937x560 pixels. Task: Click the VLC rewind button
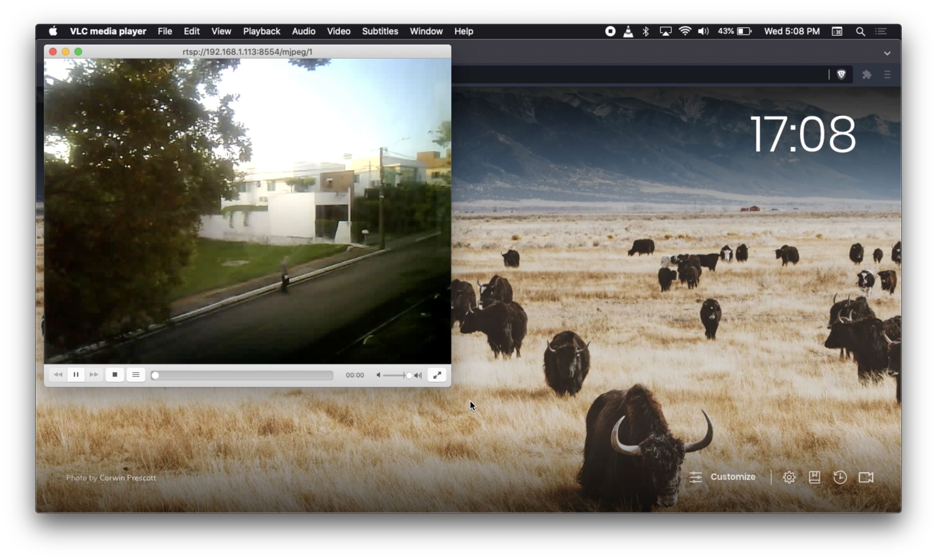click(58, 375)
